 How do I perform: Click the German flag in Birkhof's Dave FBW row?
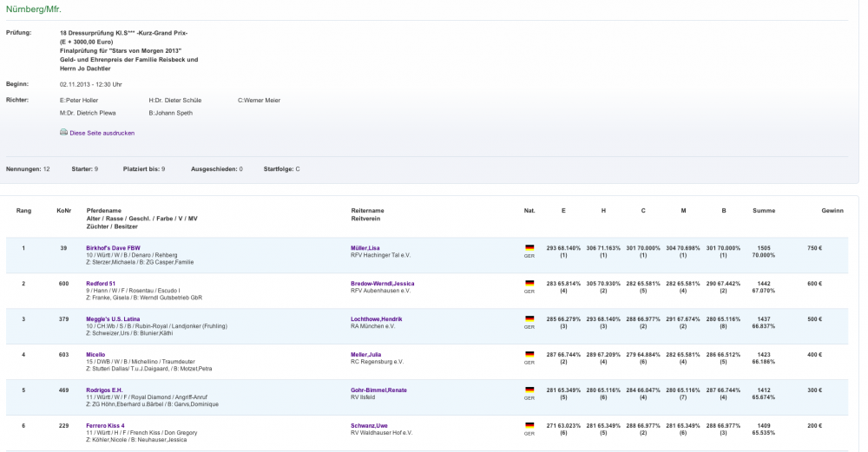529,247
